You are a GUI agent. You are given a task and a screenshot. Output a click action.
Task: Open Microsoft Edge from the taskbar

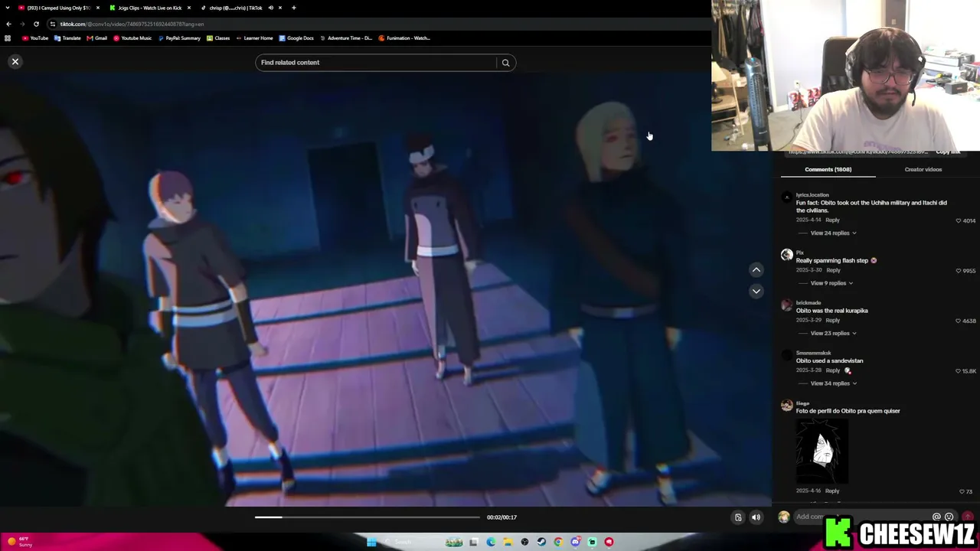[491, 542]
